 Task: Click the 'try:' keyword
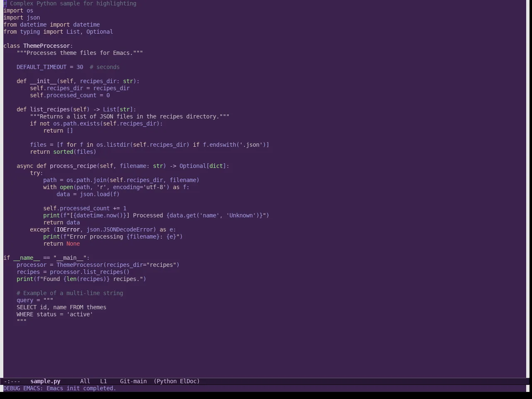click(x=37, y=173)
